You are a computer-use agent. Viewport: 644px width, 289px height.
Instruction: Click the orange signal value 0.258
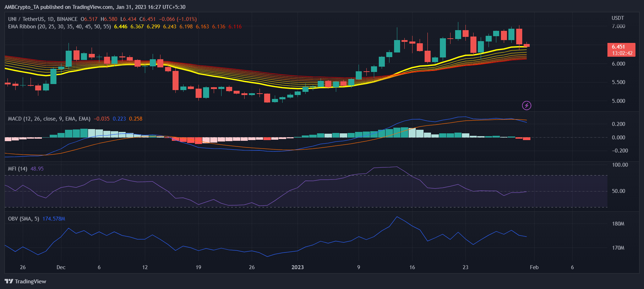[x=136, y=119]
